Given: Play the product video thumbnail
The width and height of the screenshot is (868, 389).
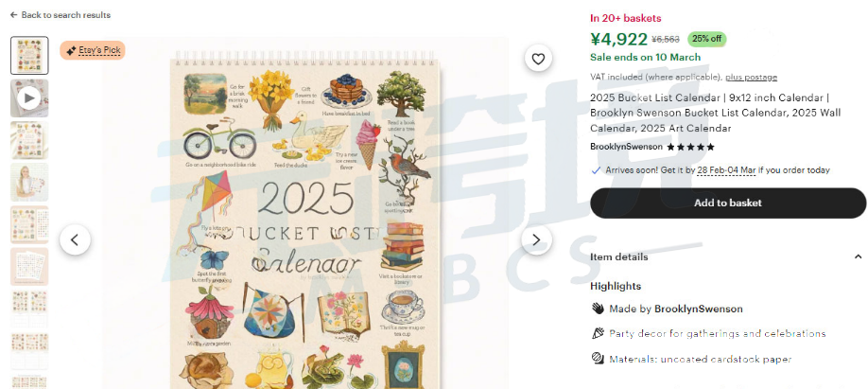Looking at the screenshot, I should click(29, 98).
